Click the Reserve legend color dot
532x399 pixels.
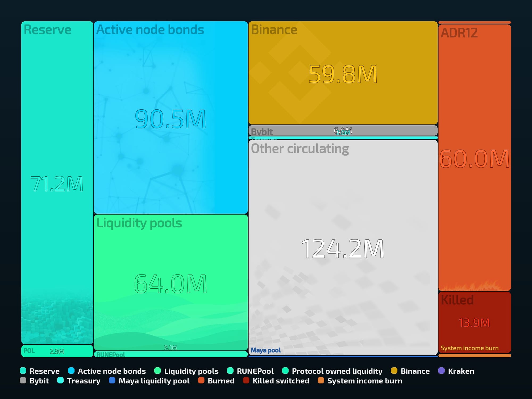click(x=23, y=371)
